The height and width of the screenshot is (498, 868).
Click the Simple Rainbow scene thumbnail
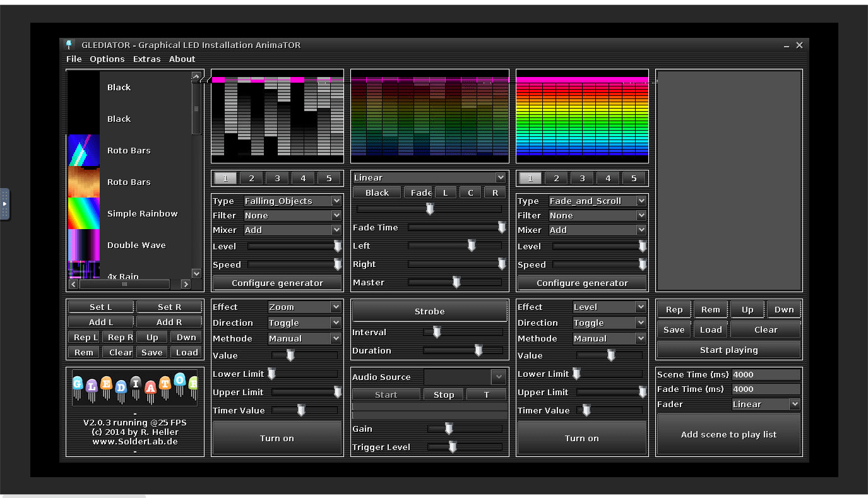click(x=83, y=213)
